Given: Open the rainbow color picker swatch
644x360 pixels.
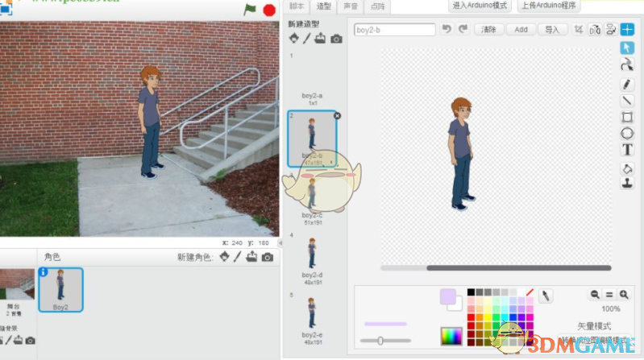Looking at the screenshot, I should pyautogui.click(x=451, y=336).
